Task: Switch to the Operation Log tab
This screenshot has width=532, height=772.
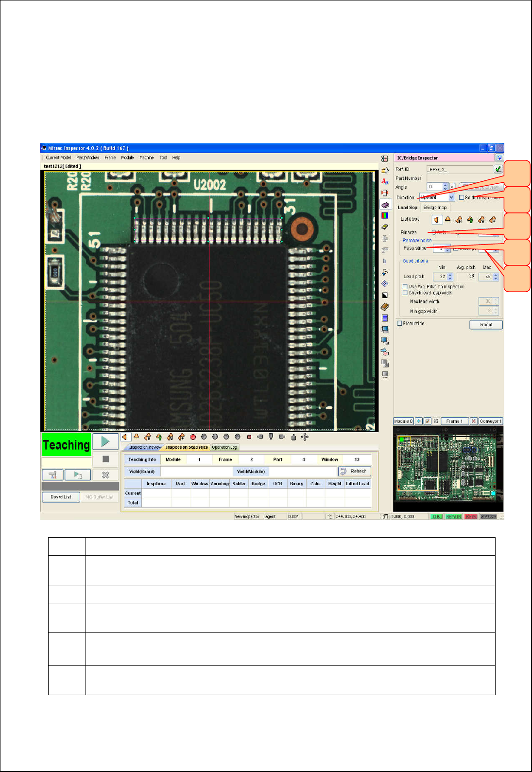Action: click(x=224, y=447)
